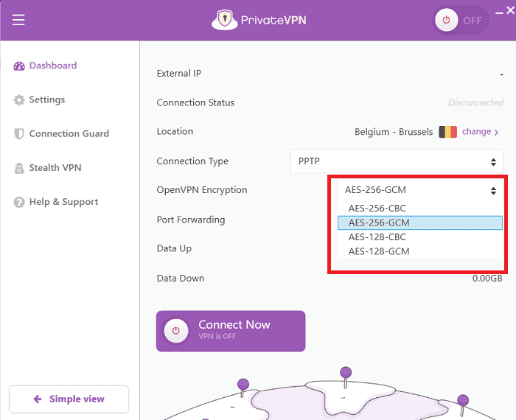This screenshot has width=516, height=420.
Task: Click the Dashboard gauge icon
Action: click(19, 66)
